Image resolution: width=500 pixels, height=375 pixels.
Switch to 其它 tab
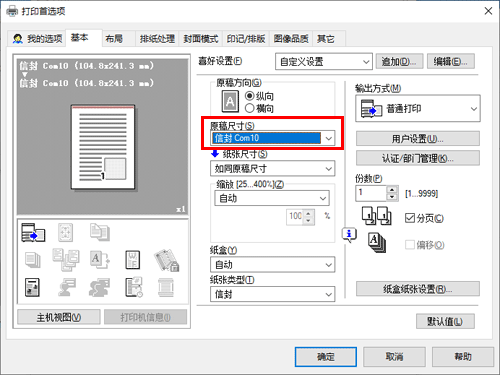329,39
